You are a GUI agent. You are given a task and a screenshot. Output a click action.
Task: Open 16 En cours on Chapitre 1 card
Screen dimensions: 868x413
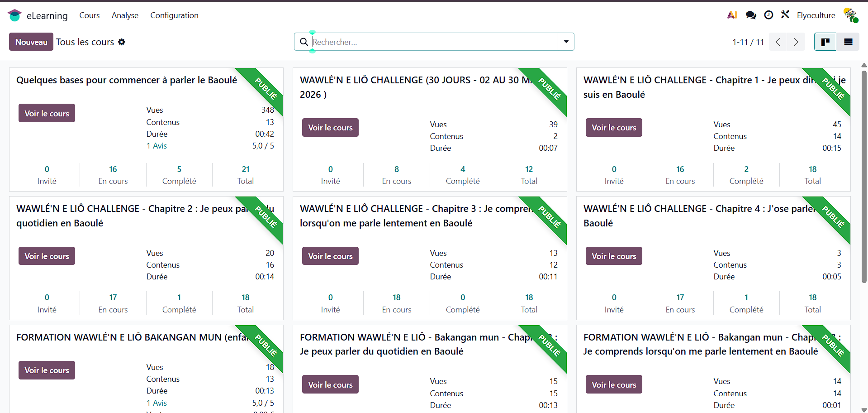(680, 175)
